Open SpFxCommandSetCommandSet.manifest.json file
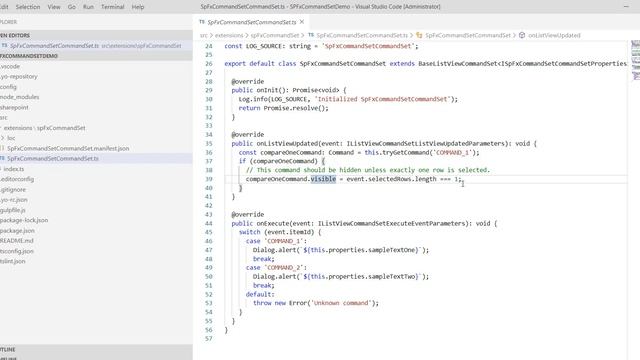 [x=68, y=148]
